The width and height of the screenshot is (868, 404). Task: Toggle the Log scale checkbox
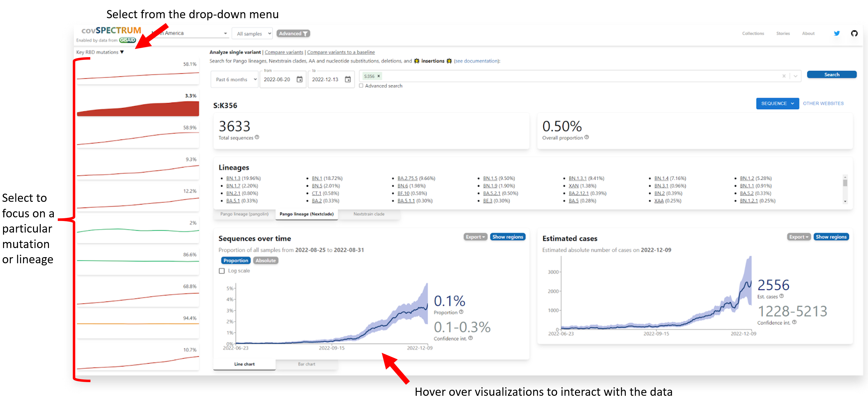[x=222, y=271]
